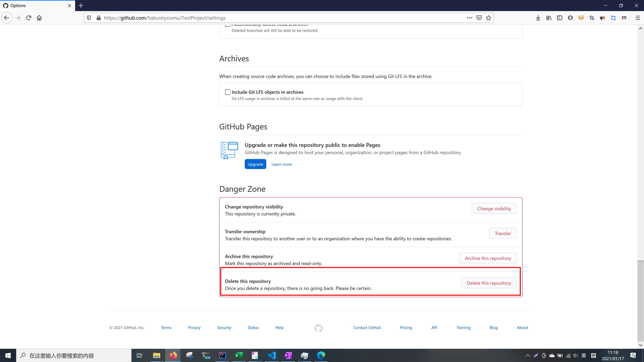The height and width of the screenshot is (362, 644).
Task: Expand hidden system tray icons chevron
Action: point(528,355)
